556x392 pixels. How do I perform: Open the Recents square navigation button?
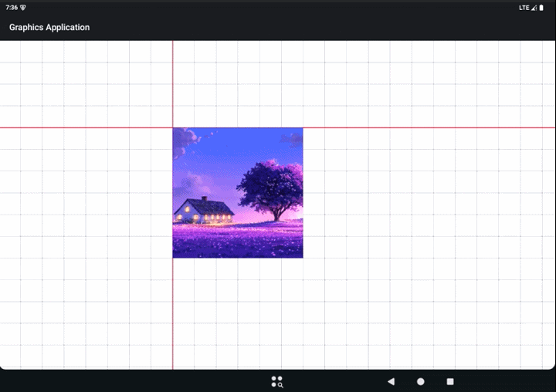[450, 382]
